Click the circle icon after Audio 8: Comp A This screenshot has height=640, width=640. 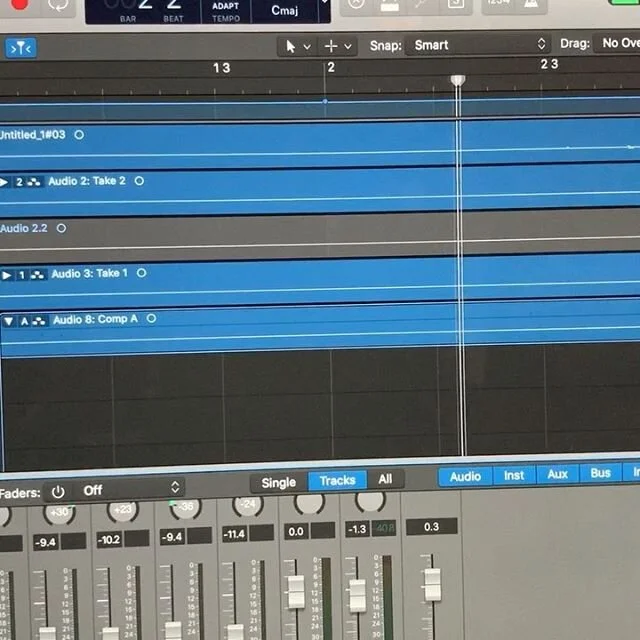(x=151, y=318)
